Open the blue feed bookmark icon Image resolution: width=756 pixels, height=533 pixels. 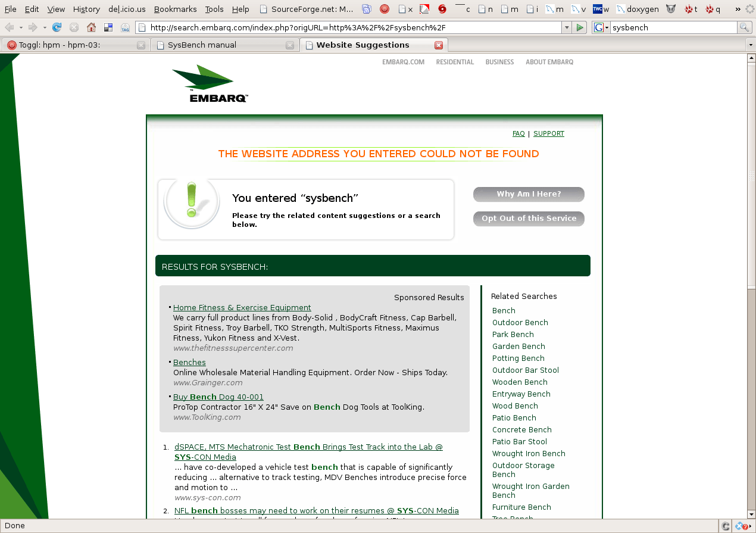[367, 9]
